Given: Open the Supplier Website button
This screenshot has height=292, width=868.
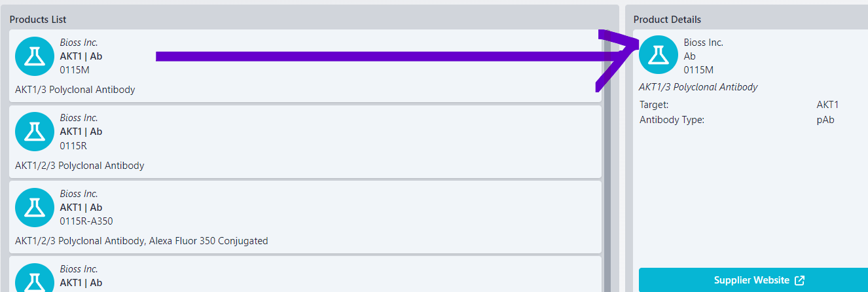Looking at the screenshot, I should pos(753,280).
